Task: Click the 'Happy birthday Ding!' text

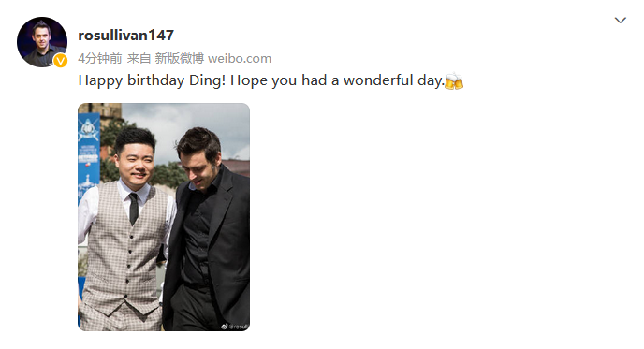Action: click(x=152, y=80)
